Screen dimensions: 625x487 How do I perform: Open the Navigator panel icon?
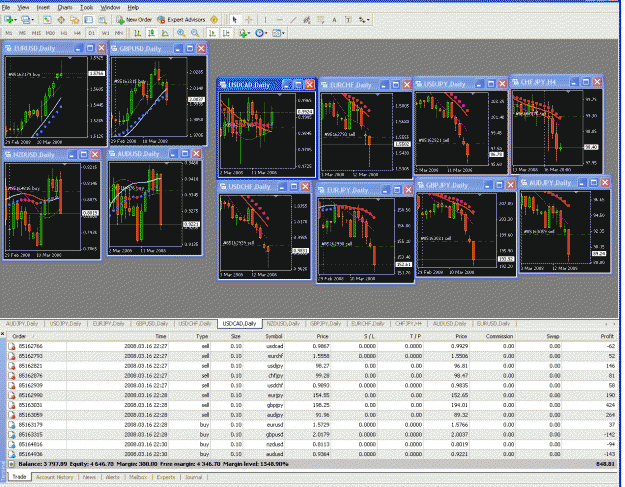click(75, 20)
